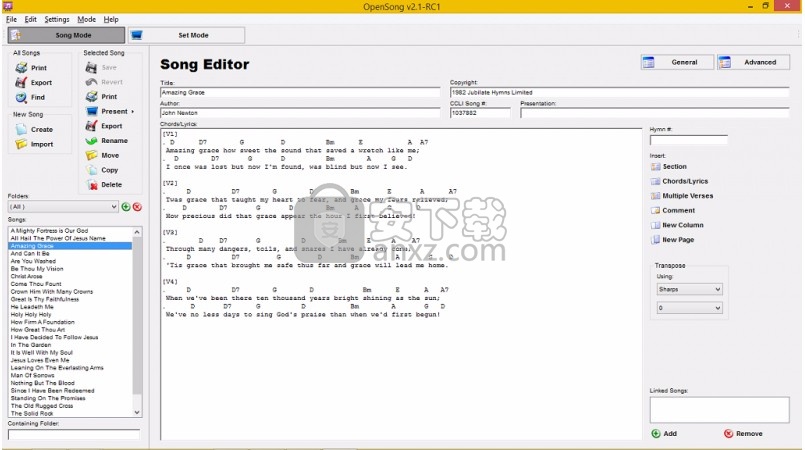Click the Presentation input field
805x450 pixels.
[655, 113]
